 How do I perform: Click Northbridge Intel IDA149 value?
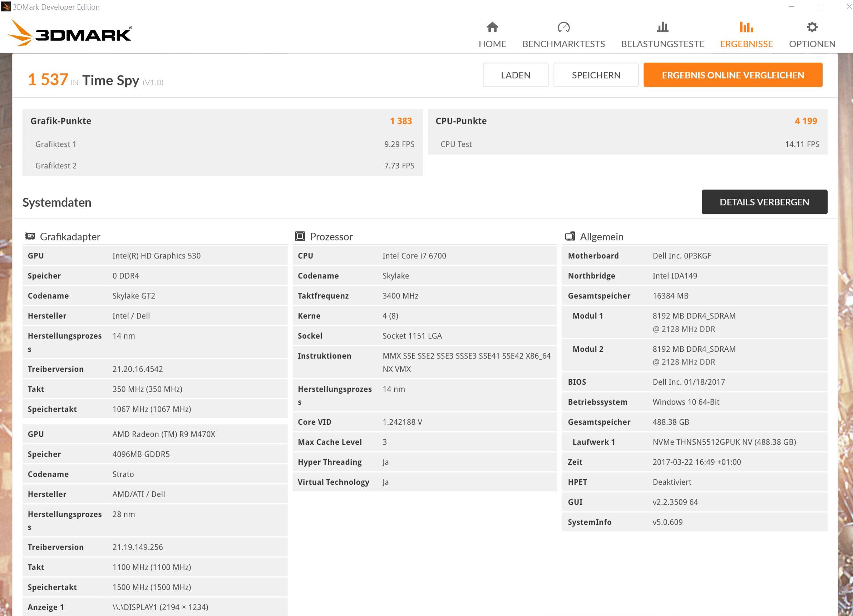(x=675, y=276)
